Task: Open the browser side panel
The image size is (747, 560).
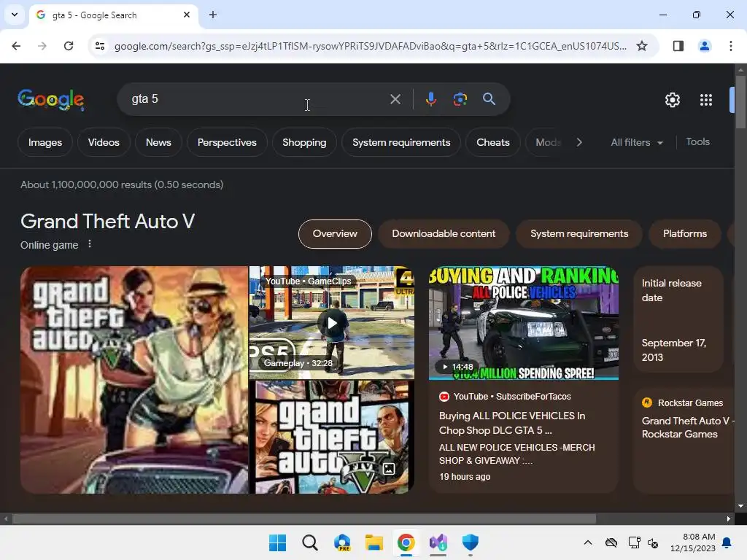Action: pos(678,46)
